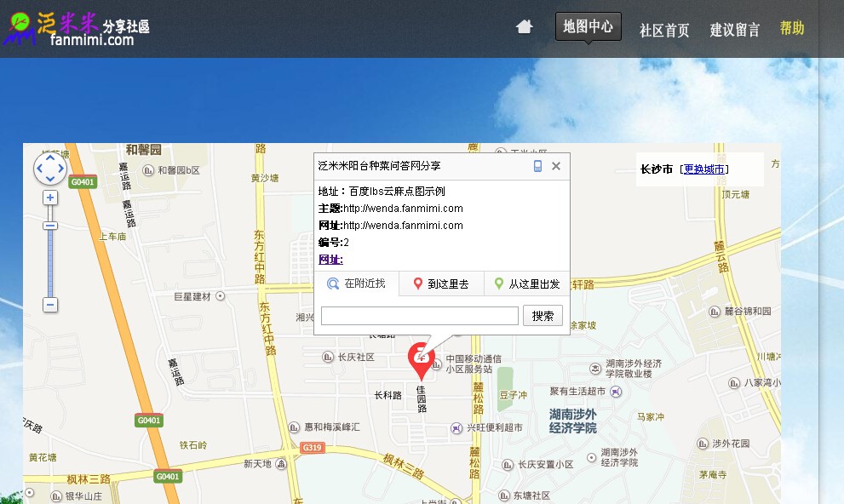Pan the map right with the arrow

[x=60, y=169]
